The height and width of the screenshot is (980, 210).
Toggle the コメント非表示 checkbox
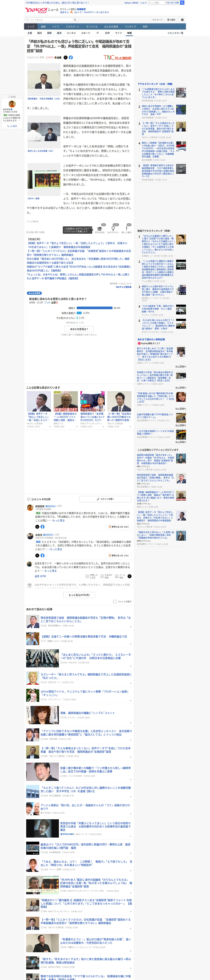click(x=115, y=601)
